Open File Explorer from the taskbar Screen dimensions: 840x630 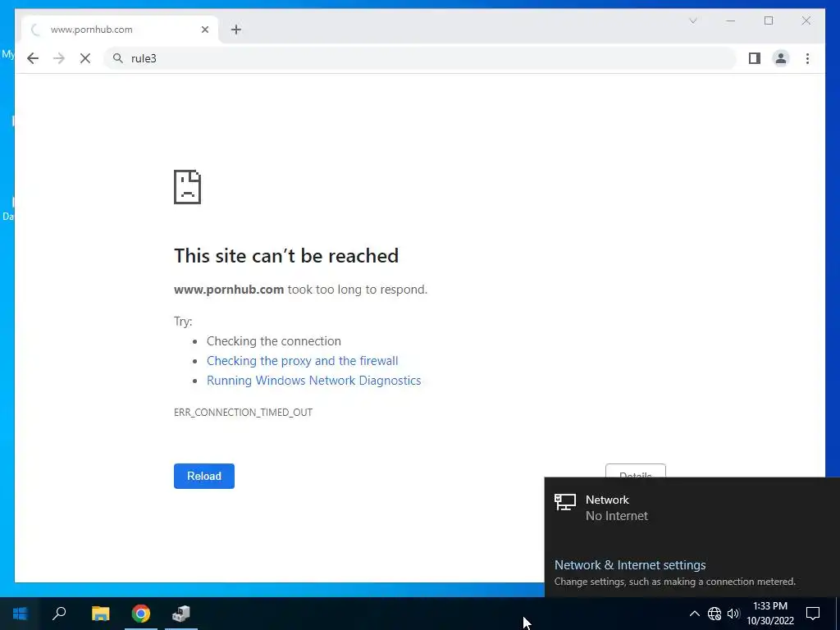[x=100, y=614]
